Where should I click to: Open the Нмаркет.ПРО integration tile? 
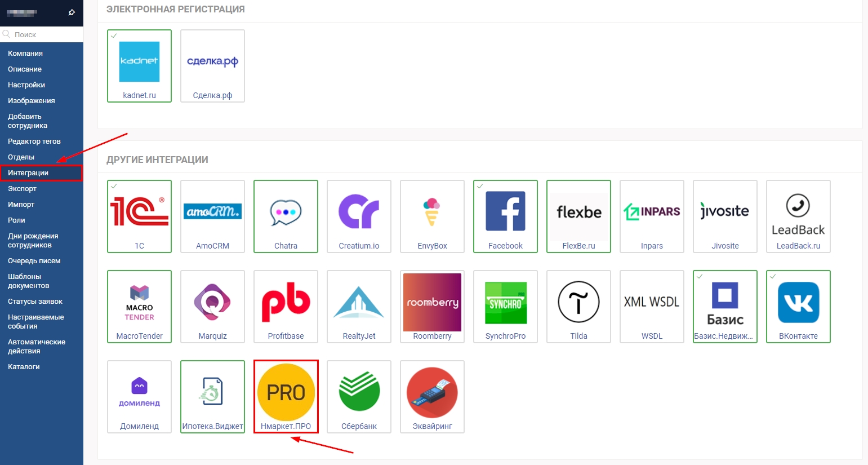286,396
